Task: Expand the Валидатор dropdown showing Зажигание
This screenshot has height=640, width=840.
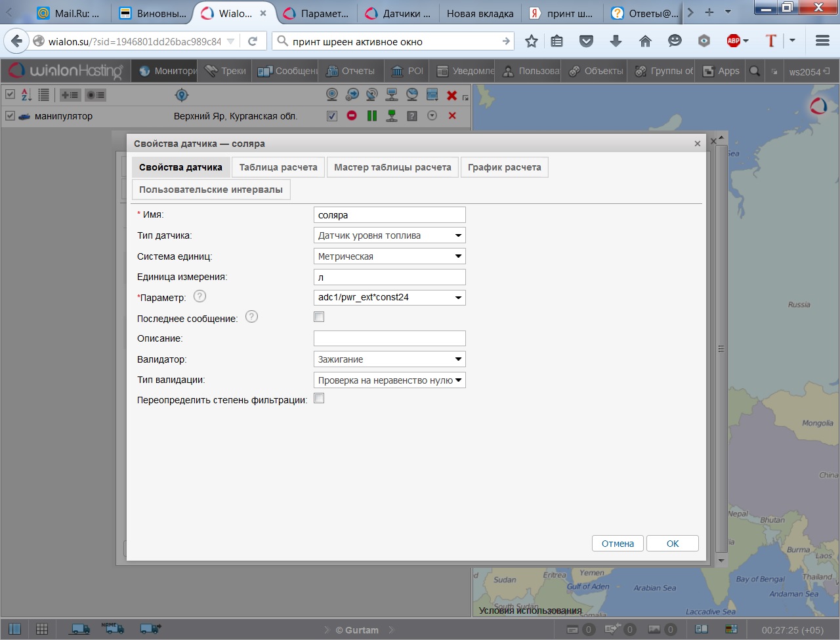Action: [390, 359]
